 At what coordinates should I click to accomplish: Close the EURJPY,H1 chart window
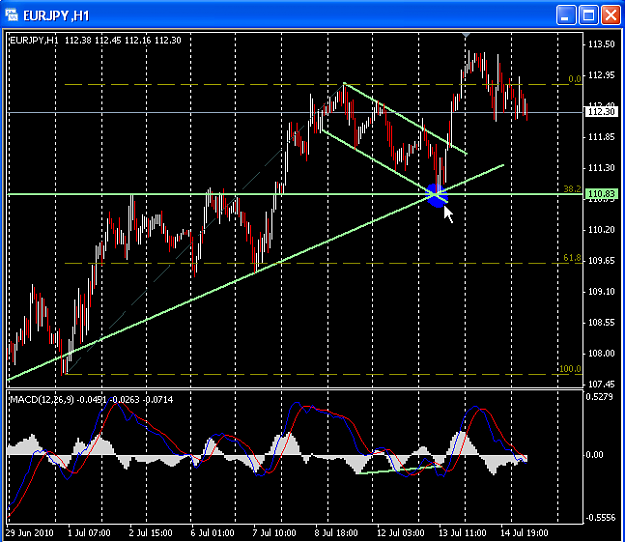tap(611, 15)
